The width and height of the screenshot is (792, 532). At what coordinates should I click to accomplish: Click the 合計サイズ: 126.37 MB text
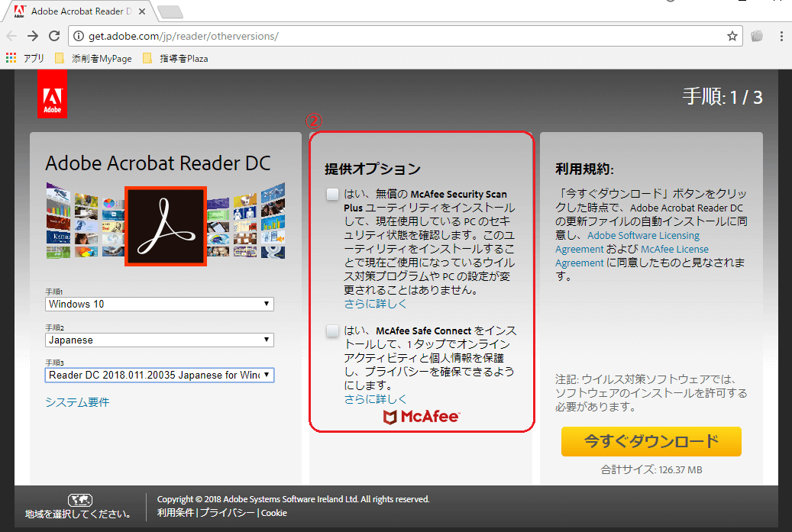(x=651, y=470)
